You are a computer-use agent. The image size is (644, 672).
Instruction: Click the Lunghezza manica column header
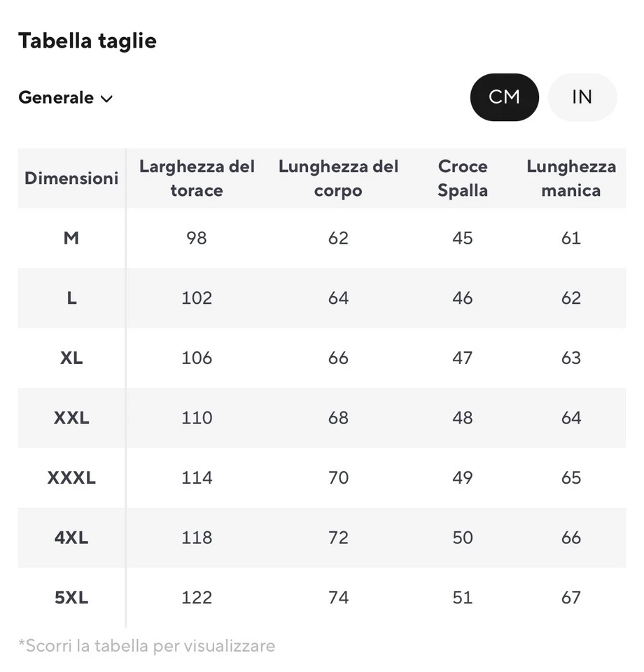(x=571, y=178)
